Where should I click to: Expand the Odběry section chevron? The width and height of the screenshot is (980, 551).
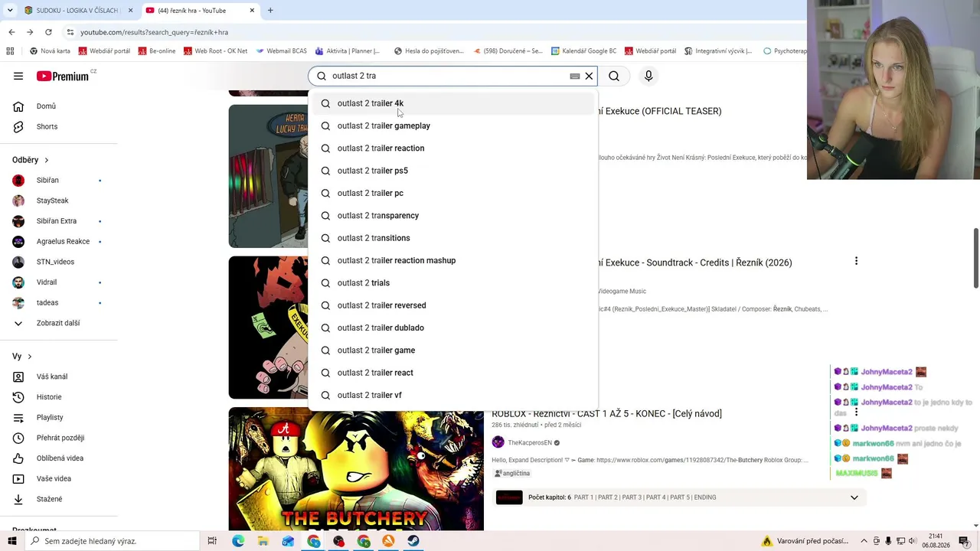coord(46,160)
